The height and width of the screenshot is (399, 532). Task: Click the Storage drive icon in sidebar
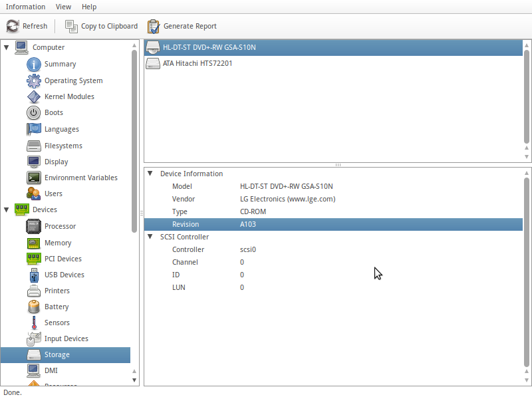[x=34, y=354]
